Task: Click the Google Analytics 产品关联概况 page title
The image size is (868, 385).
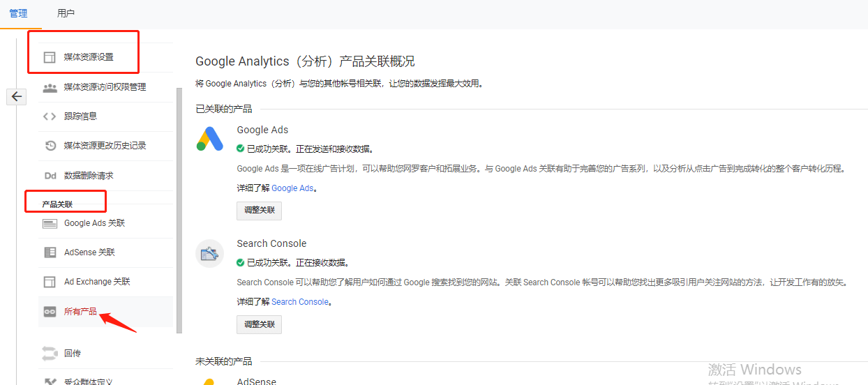Action: [305, 61]
